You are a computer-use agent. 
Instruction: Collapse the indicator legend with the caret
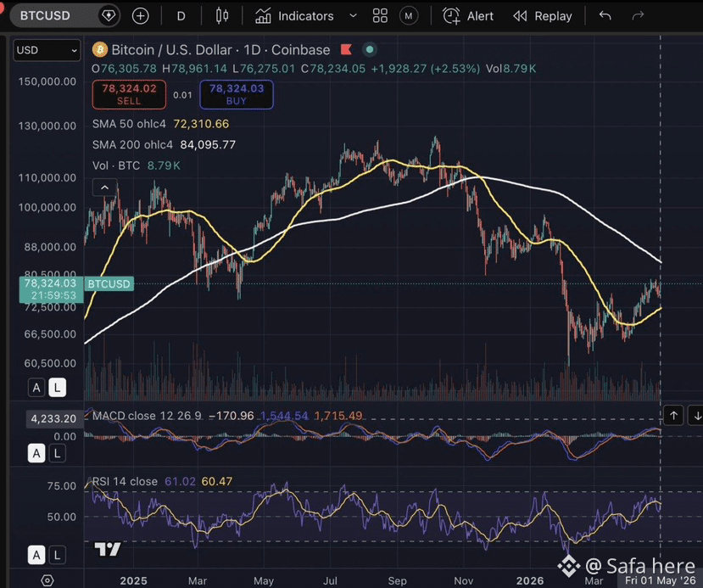coord(104,188)
